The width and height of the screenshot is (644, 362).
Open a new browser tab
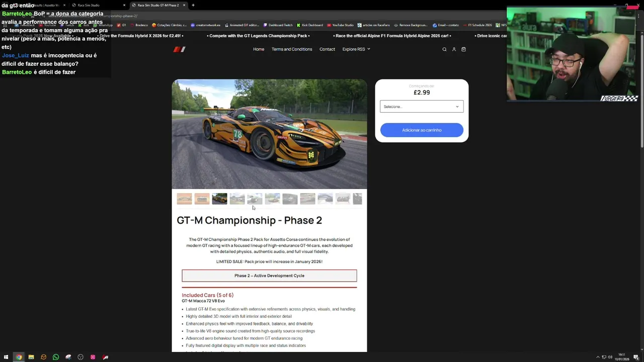193,5
